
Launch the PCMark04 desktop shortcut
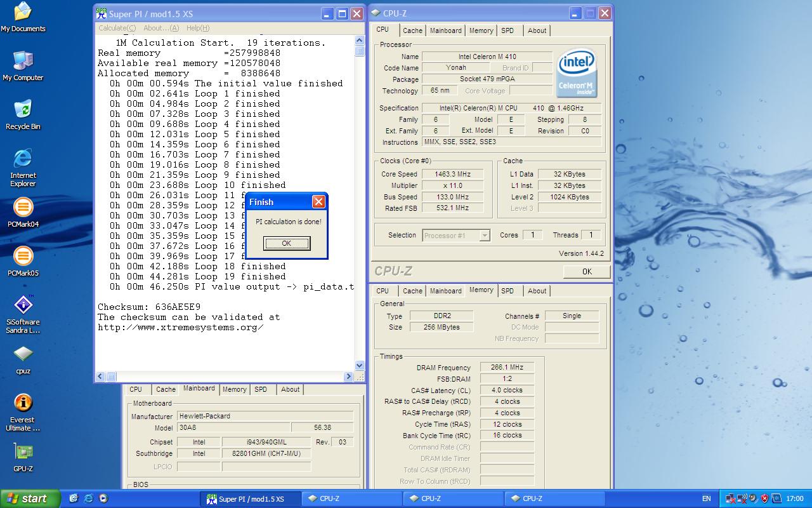(23, 213)
